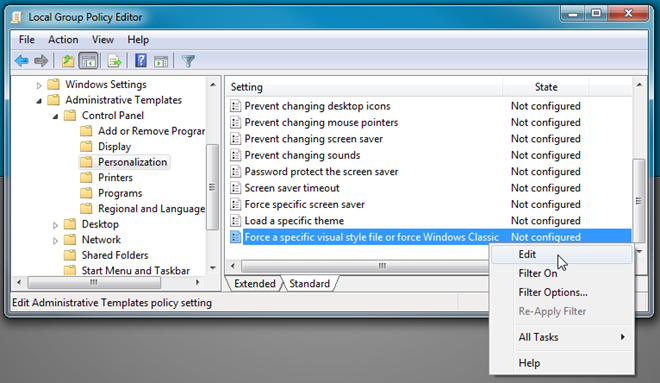
Task: Click policy icon beside Prevent changing screen saver
Action: tap(235, 138)
